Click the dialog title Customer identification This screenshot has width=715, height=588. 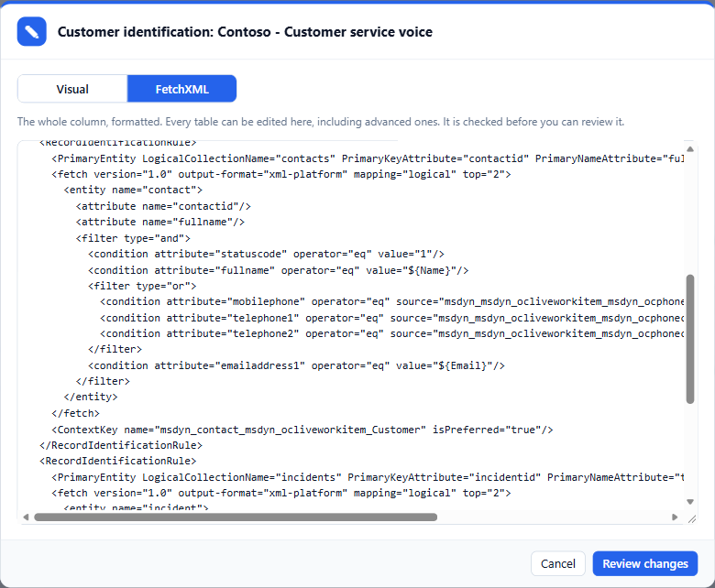[x=245, y=32]
